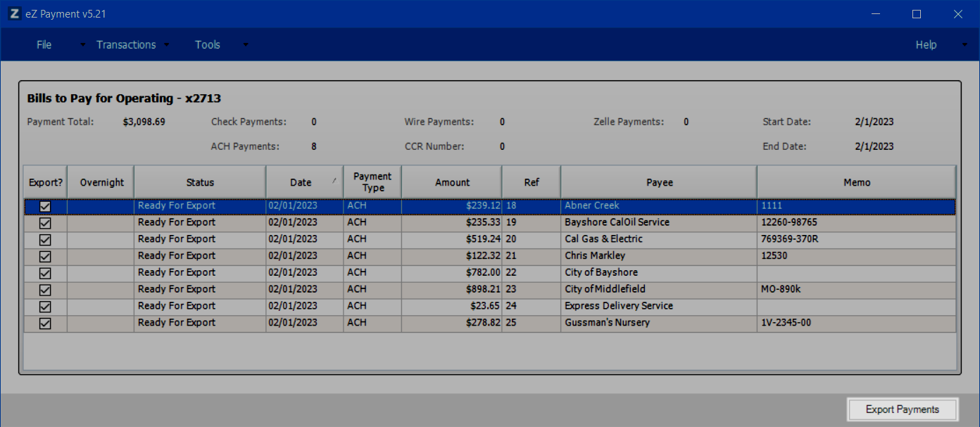Toggle export checkbox for Bayshore CalOil Service
This screenshot has height=427, width=980.
click(x=45, y=223)
